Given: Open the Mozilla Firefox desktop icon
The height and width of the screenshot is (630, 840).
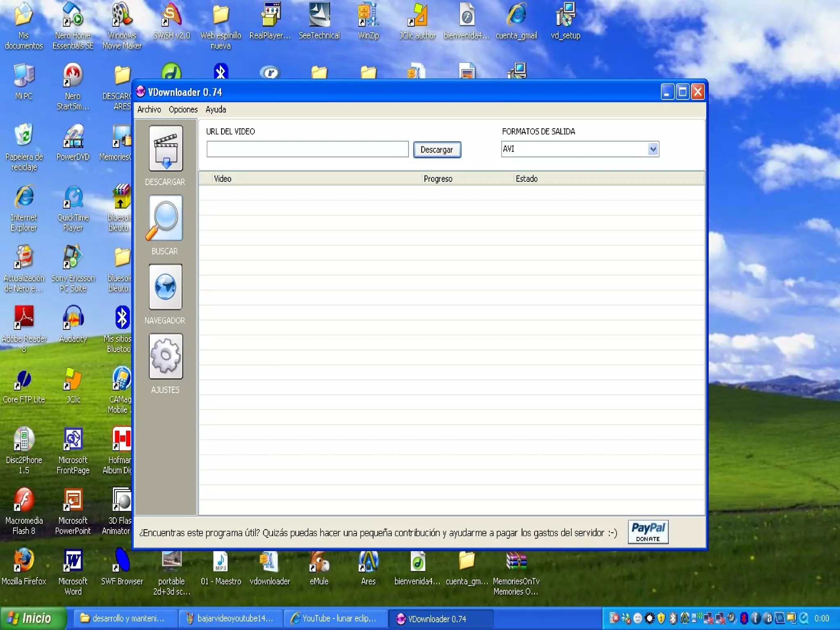Looking at the screenshot, I should click(x=24, y=561).
